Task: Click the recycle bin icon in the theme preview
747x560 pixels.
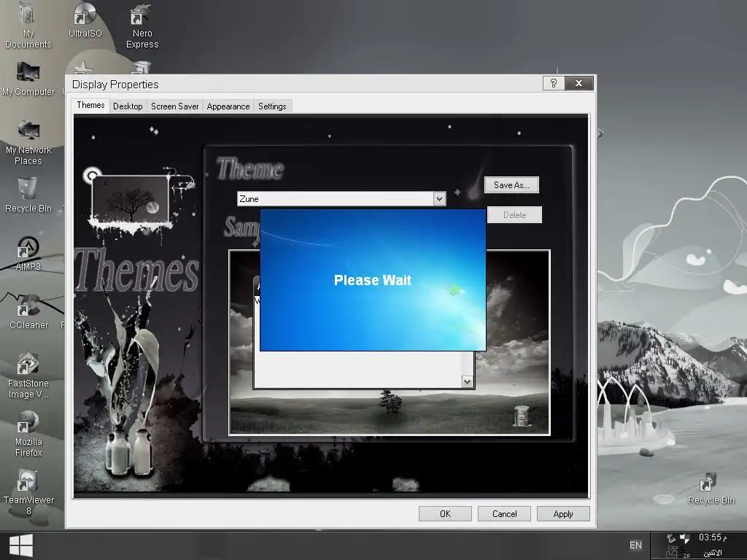Action: pyautogui.click(x=521, y=416)
